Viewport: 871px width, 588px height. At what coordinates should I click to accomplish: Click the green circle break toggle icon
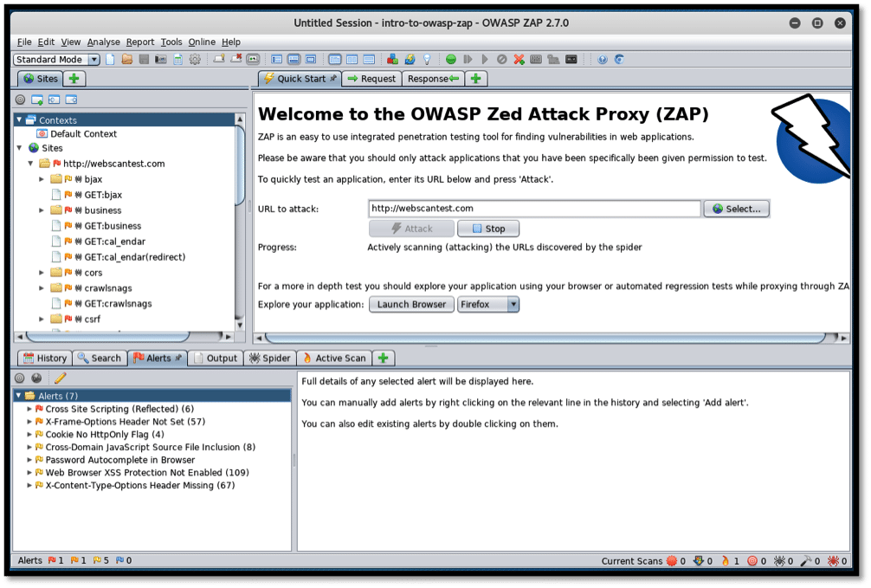tap(451, 60)
